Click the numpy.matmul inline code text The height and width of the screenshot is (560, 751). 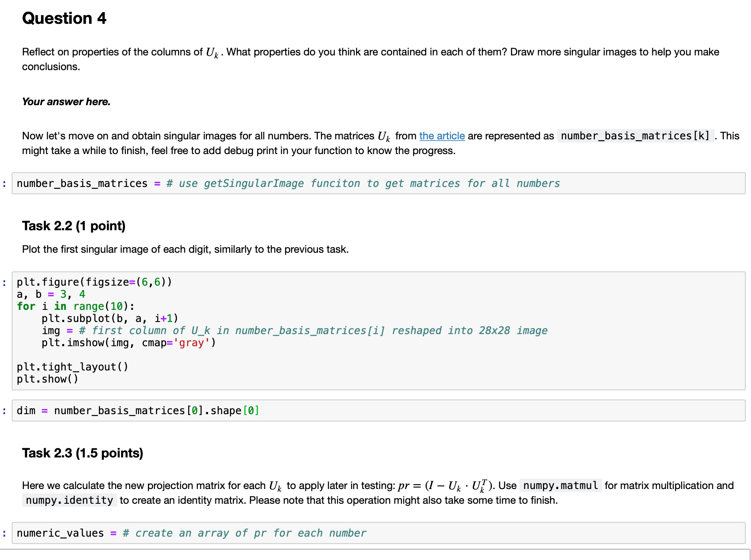pyautogui.click(x=560, y=486)
